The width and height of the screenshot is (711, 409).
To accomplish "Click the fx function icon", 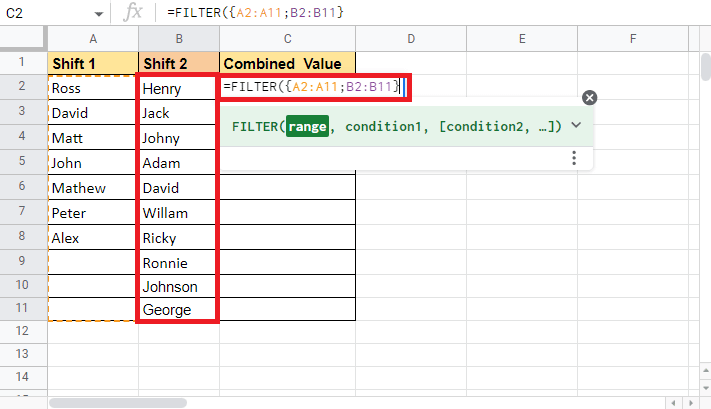I will tap(132, 12).
